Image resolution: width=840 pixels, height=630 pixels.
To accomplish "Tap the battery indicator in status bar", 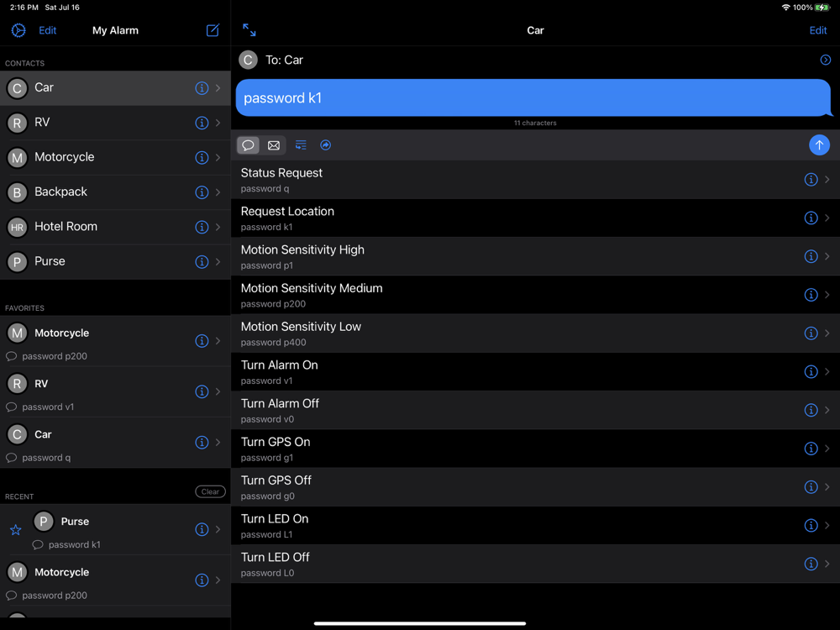I will 822,8.
